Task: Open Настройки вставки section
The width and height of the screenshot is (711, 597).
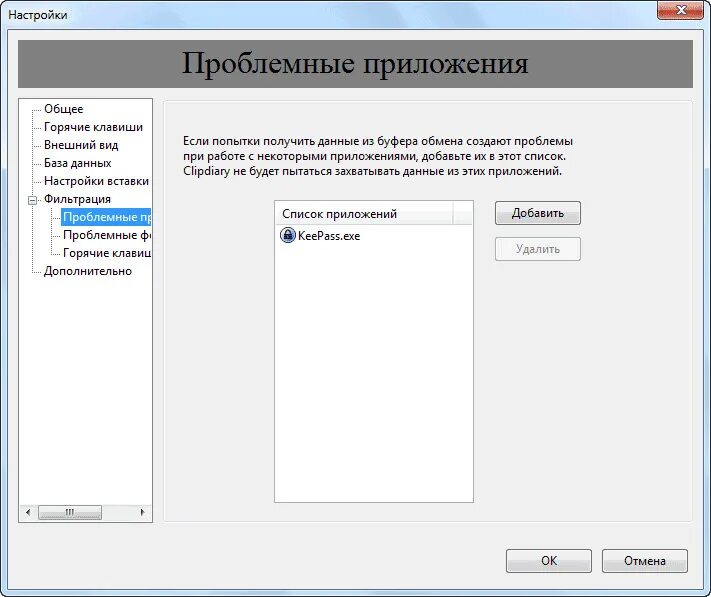Action: (97, 181)
